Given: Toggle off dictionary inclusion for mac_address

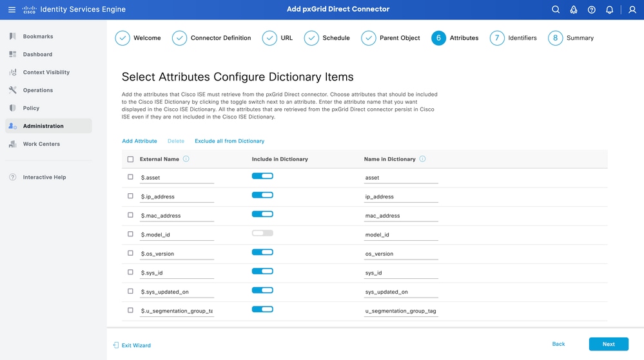Looking at the screenshot, I should (x=262, y=214).
